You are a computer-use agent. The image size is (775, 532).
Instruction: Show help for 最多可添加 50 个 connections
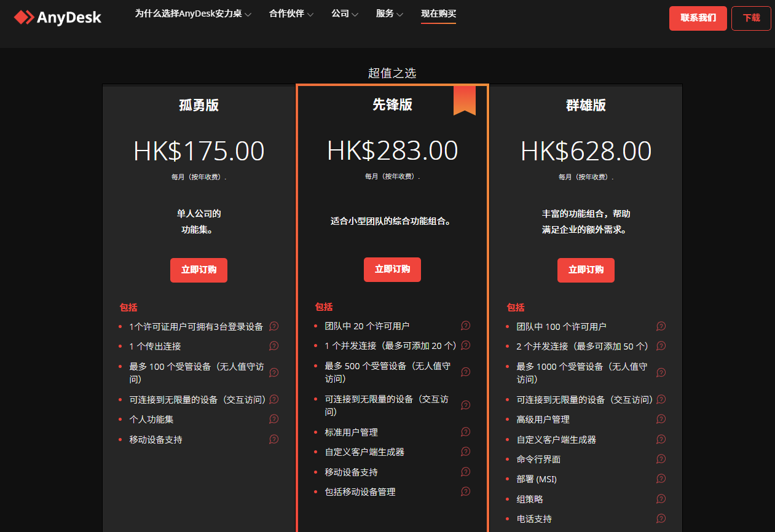(x=661, y=346)
